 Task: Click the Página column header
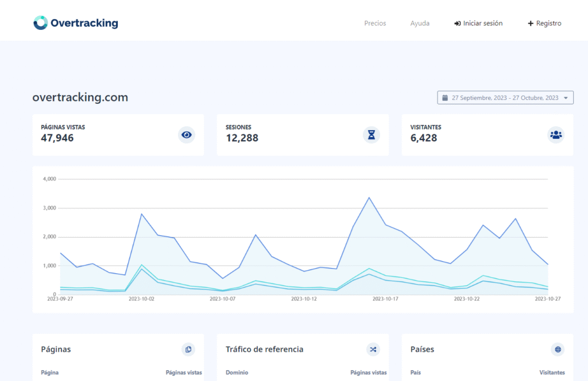[49, 372]
